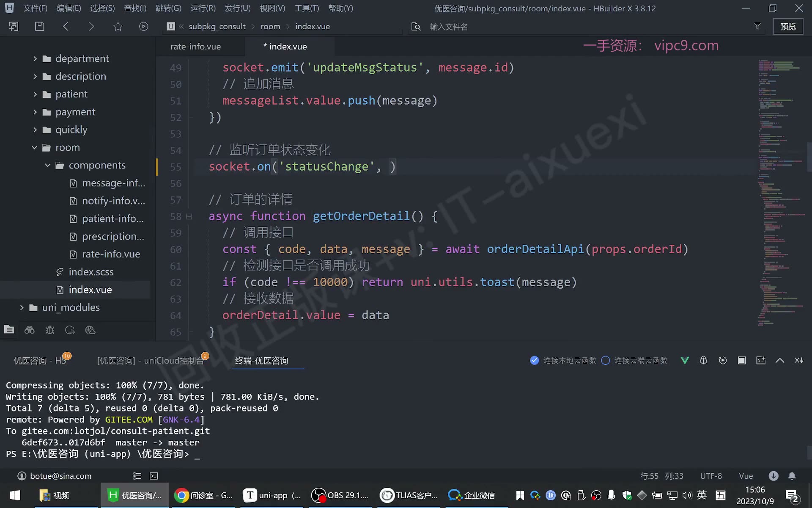
Task: Switch to rate-info.vue editor tab
Action: click(195, 47)
